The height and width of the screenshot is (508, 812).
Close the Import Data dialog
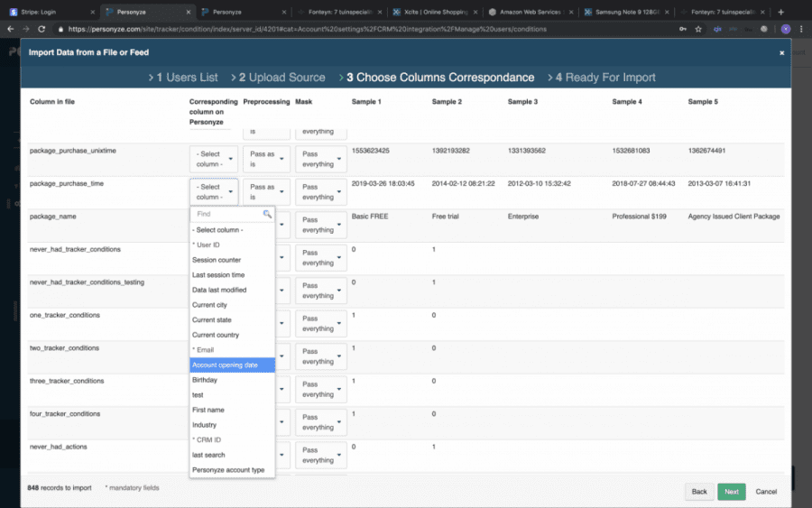pos(781,53)
